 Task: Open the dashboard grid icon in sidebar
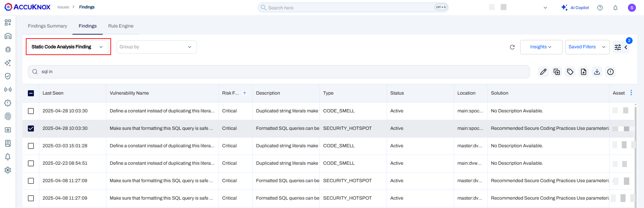click(x=8, y=22)
